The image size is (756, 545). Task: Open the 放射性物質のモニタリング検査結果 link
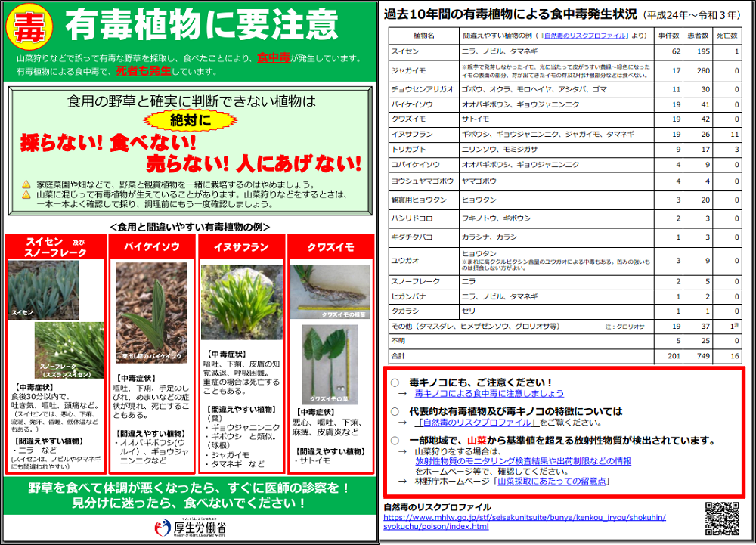coord(522,461)
